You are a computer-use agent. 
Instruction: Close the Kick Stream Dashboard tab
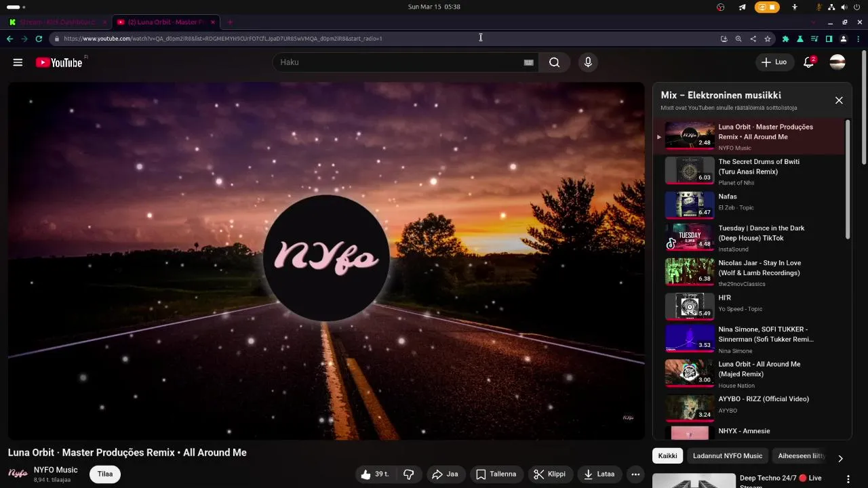[x=104, y=22]
